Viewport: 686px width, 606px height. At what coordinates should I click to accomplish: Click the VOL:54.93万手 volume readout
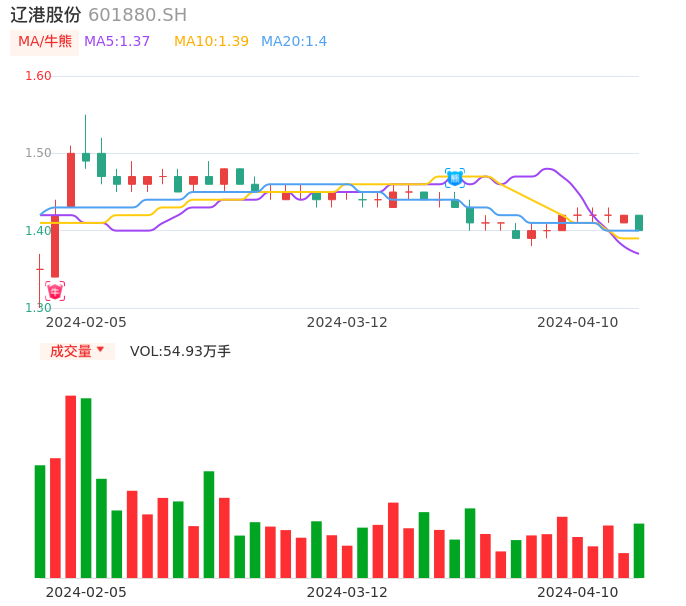tap(180, 351)
